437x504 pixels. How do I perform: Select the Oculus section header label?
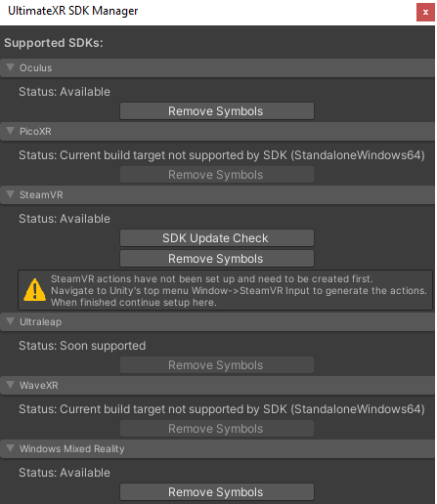36,67
